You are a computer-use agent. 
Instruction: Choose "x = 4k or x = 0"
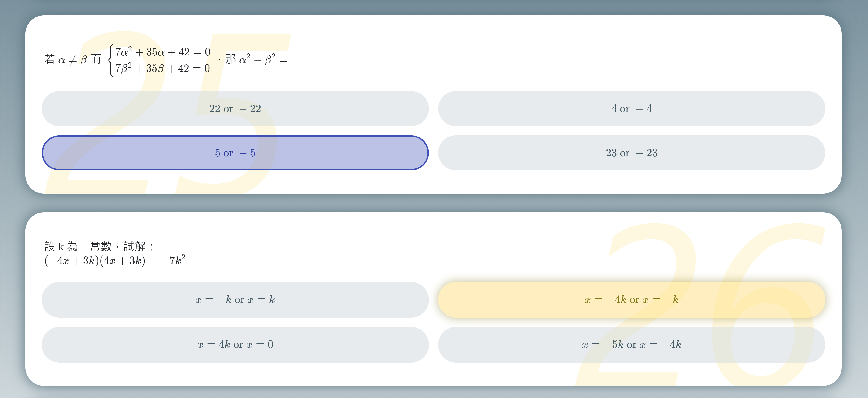coord(235,344)
